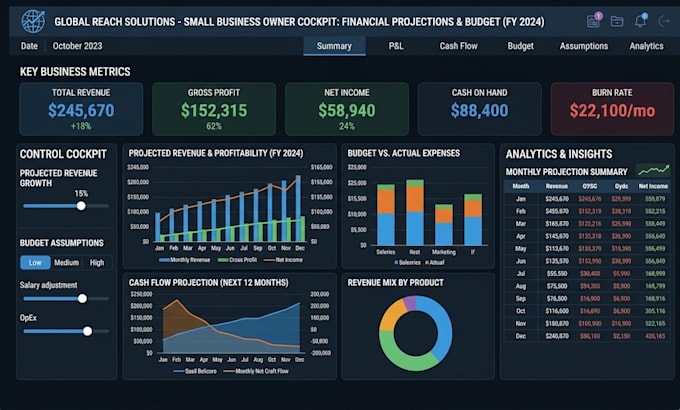The image size is (680, 410).
Task: Select the Feb row revenue $455,870
Action: (x=557, y=211)
